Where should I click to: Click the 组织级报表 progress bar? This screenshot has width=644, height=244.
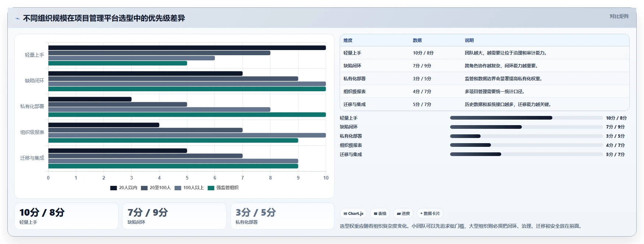(x=526, y=145)
